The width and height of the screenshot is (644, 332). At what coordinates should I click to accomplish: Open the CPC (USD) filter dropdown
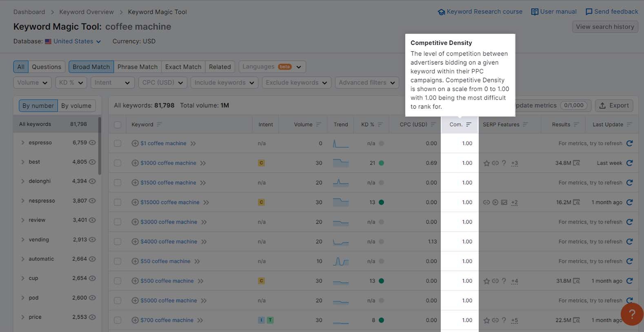(x=162, y=82)
